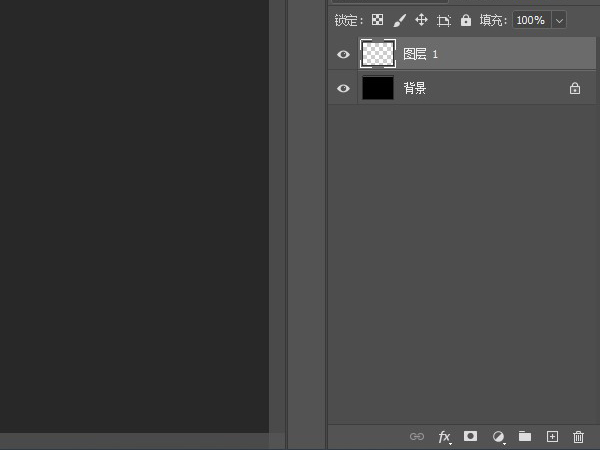Toggle lock image pixels brush icon
Image resolution: width=600 pixels, height=450 pixels.
399,20
